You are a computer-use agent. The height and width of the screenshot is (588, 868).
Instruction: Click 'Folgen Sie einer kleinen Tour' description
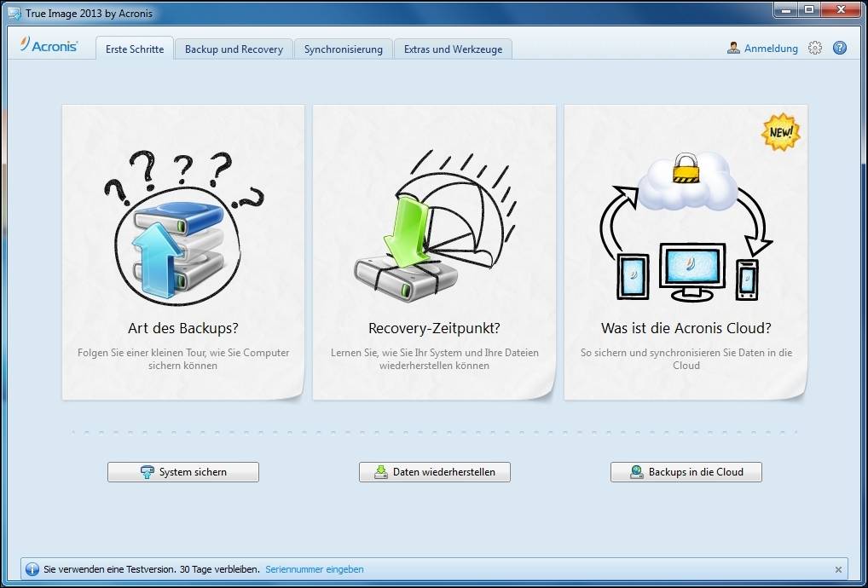(x=183, y=359)
